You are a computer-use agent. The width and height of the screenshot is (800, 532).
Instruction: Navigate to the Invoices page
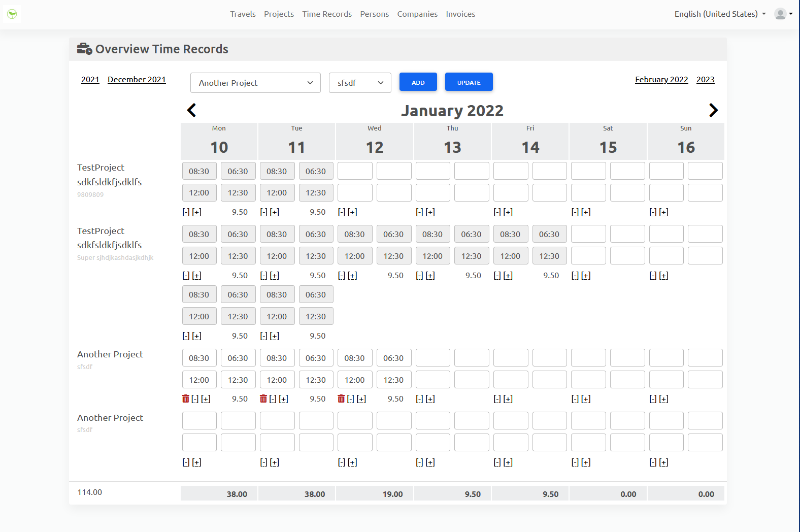point(460,14)
